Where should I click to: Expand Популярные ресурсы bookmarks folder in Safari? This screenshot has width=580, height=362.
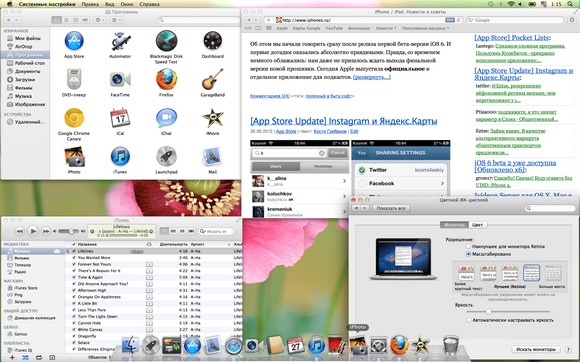pyautogui.click(x=425, y=28)
